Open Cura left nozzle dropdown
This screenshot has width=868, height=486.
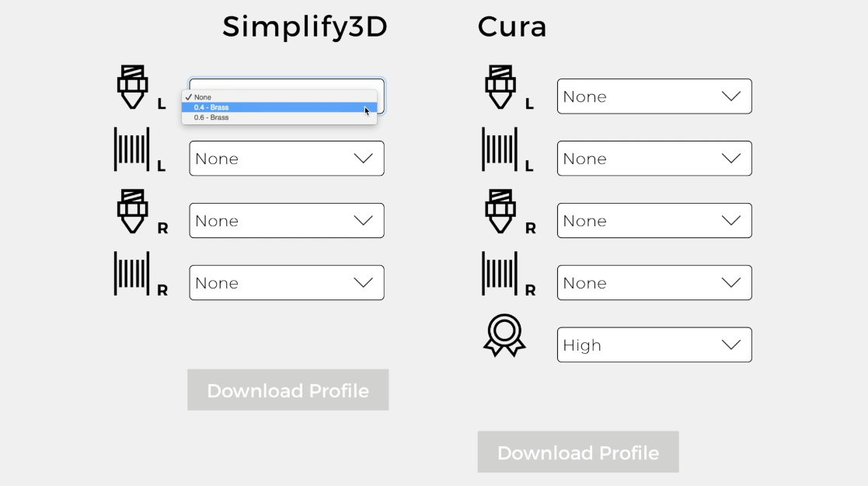654,96
